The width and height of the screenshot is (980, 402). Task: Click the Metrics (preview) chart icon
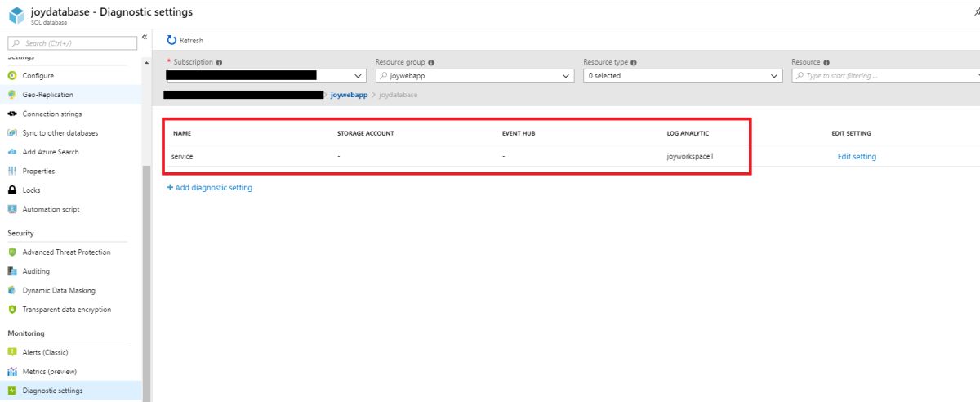point(12,372)
